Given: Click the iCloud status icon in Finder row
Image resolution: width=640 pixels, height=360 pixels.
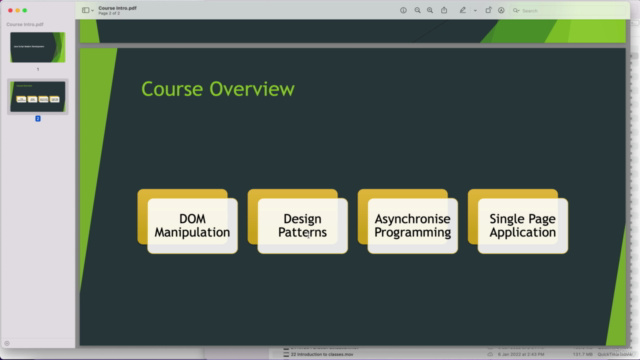Looking at the screenshot, I should (490, 354).
